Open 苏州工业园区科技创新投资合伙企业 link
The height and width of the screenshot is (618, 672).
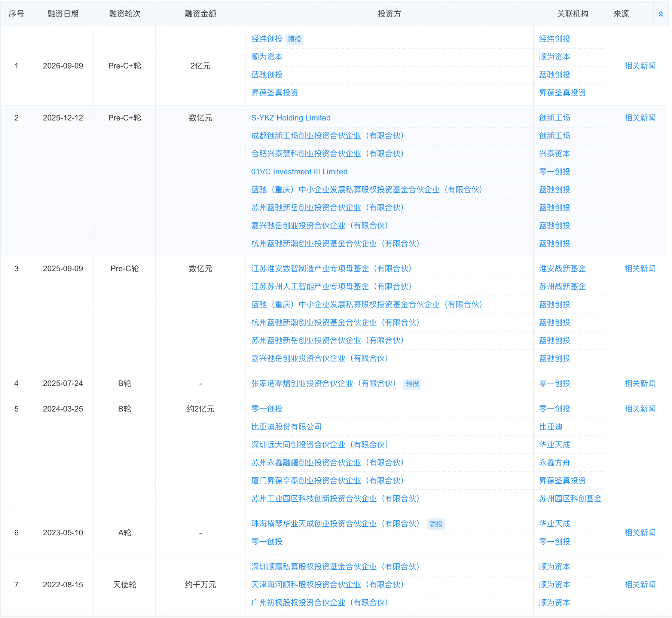coord(336,499)
